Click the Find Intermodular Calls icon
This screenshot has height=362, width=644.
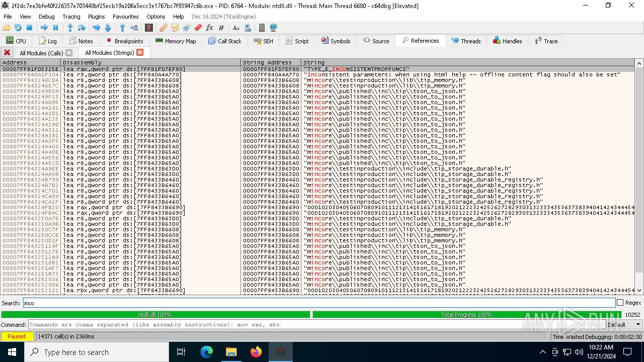[x=248, y=28]
